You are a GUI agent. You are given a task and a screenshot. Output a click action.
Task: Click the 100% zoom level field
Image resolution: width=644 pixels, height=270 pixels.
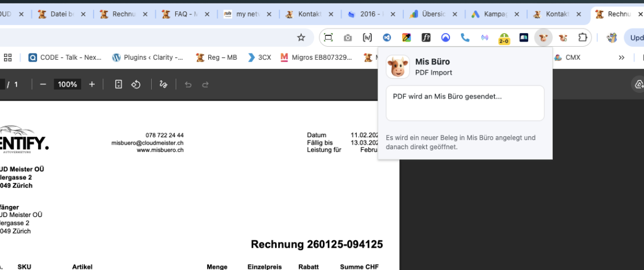(x=67, y=84)
